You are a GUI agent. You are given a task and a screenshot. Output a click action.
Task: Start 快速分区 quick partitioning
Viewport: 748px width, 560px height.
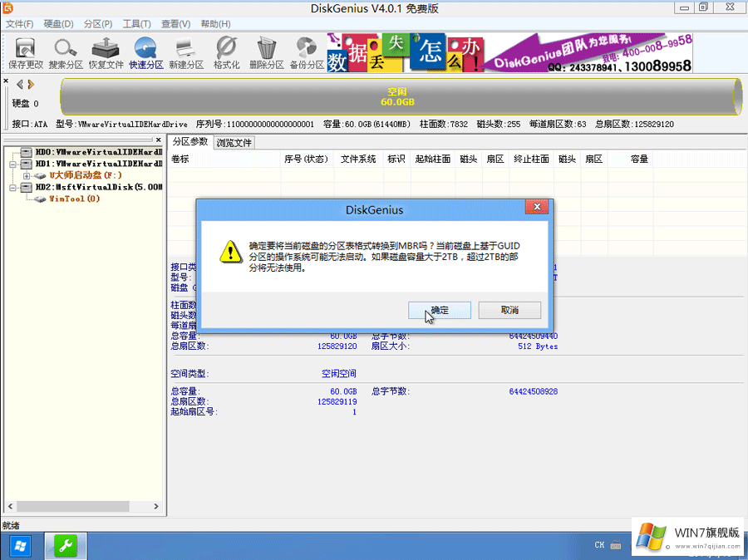point(145,52)
